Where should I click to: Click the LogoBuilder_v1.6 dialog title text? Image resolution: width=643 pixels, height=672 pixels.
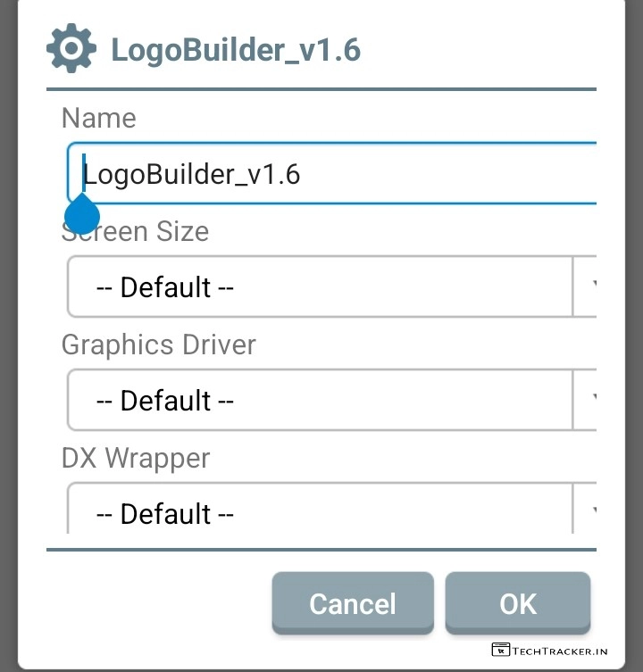tap(236, 50)
